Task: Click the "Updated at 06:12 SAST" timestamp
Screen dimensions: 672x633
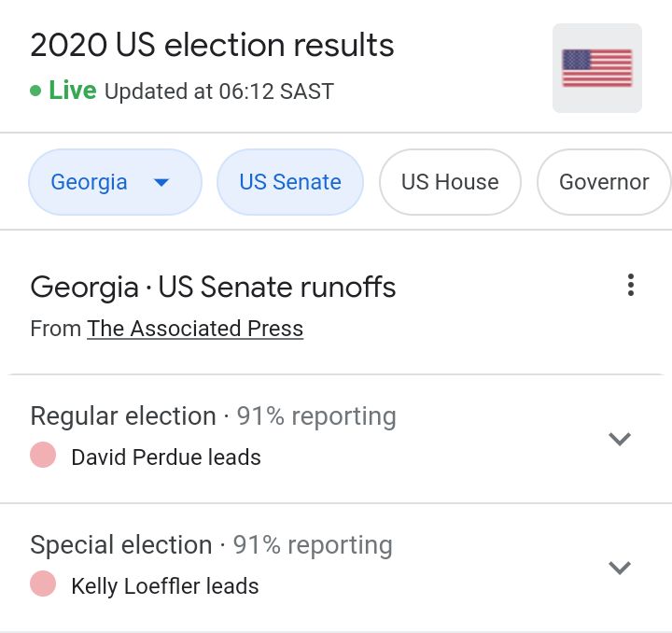Action: (x=219, y=91)
